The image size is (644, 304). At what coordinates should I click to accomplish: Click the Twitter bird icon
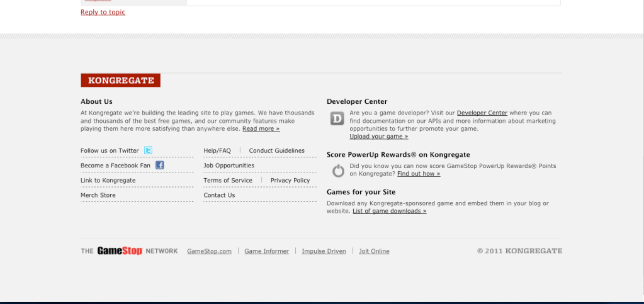[149, 150]
